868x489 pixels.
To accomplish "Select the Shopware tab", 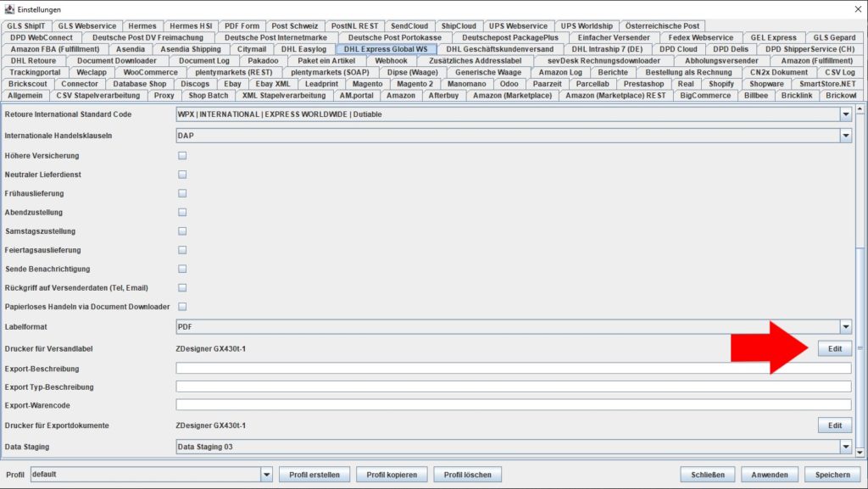I will [x=766, y=84].
